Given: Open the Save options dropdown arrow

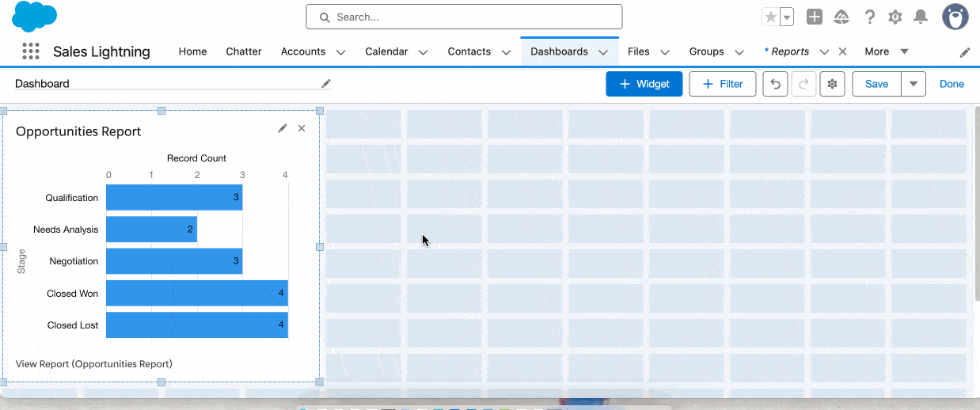Looking at the screenshot, I should pos(914,84).
